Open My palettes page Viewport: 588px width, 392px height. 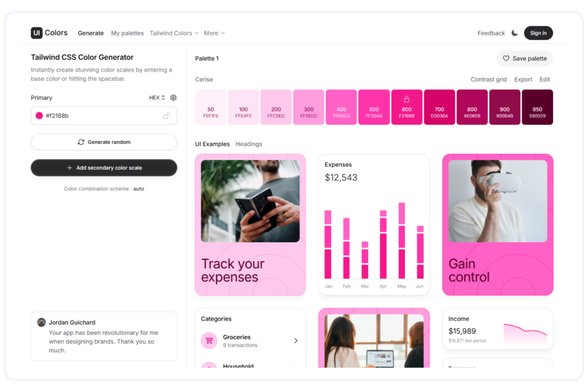coord(127,33)
